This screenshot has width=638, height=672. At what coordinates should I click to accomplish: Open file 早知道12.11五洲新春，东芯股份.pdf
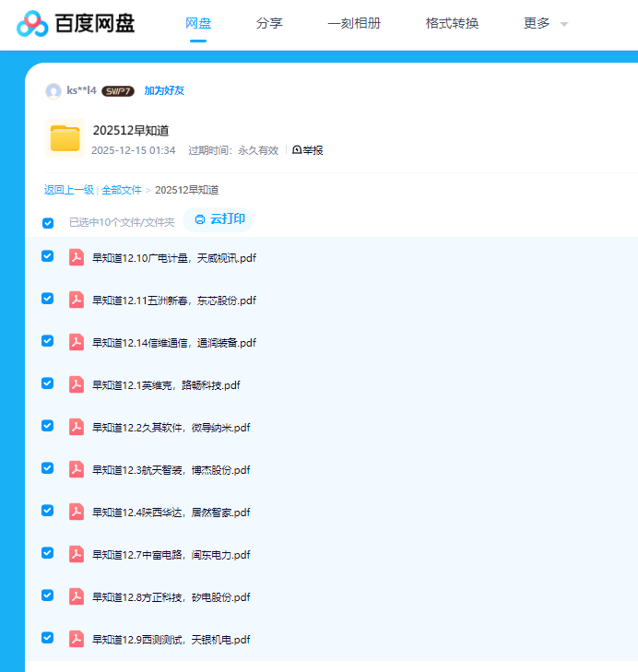pyautogui.click(x=174, y=301)
